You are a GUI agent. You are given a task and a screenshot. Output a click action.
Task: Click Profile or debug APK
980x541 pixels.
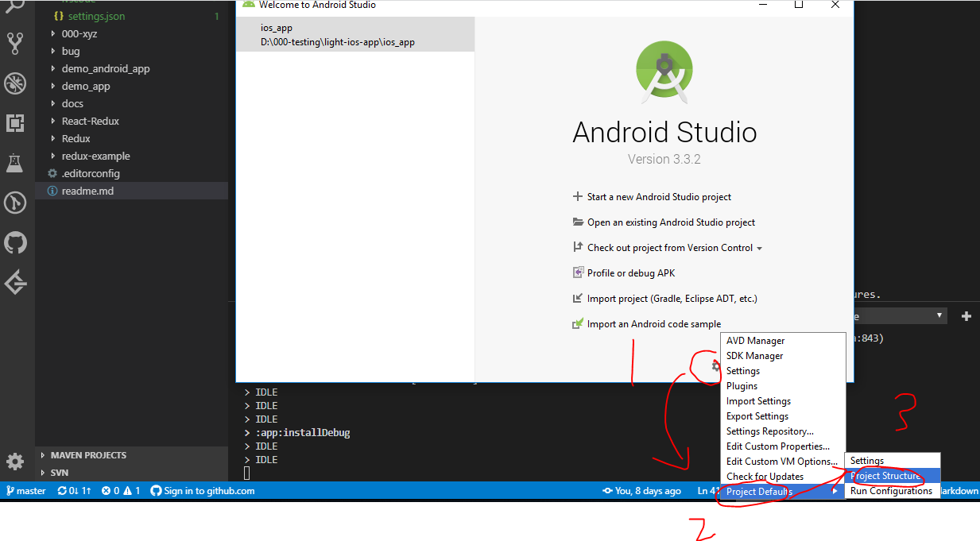[624, 273]
